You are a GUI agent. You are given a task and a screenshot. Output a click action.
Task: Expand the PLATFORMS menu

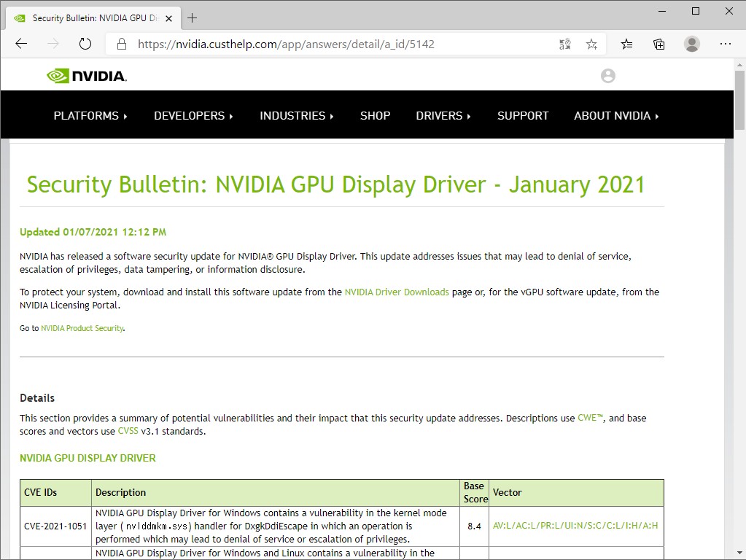(x=90, y=116)
